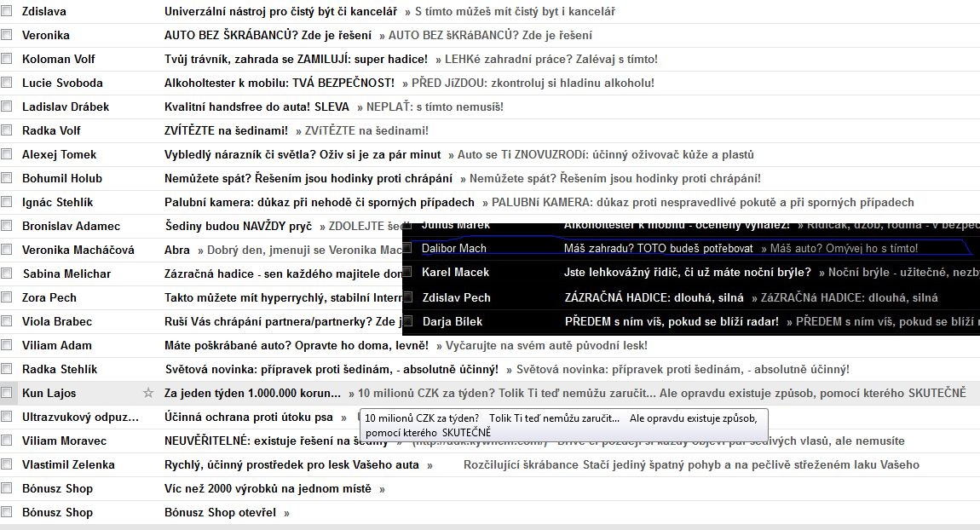This screenshot has height=530, width=980.
Task: Select the checkbox for Koloman Volf's message
Action: (6, 59)
